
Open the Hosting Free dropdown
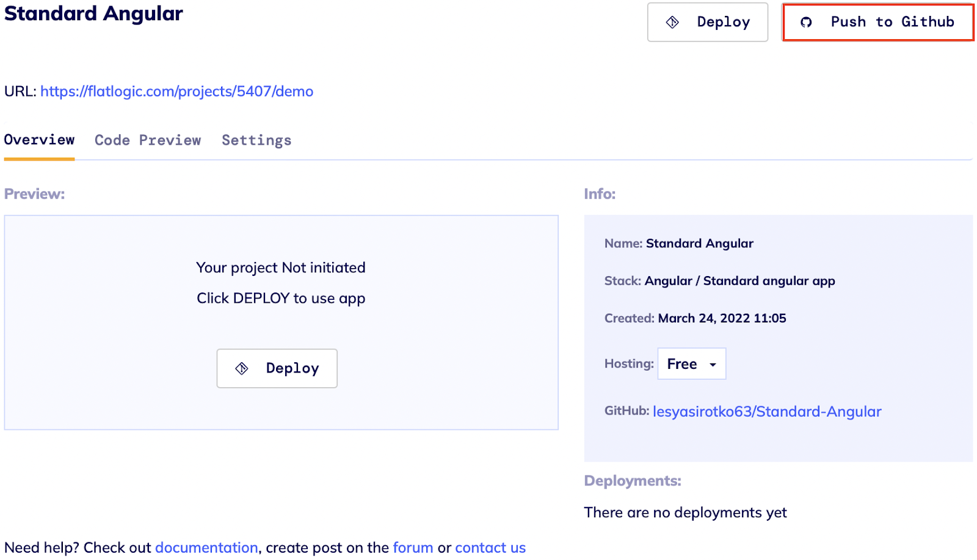click(x=691, y=364)
